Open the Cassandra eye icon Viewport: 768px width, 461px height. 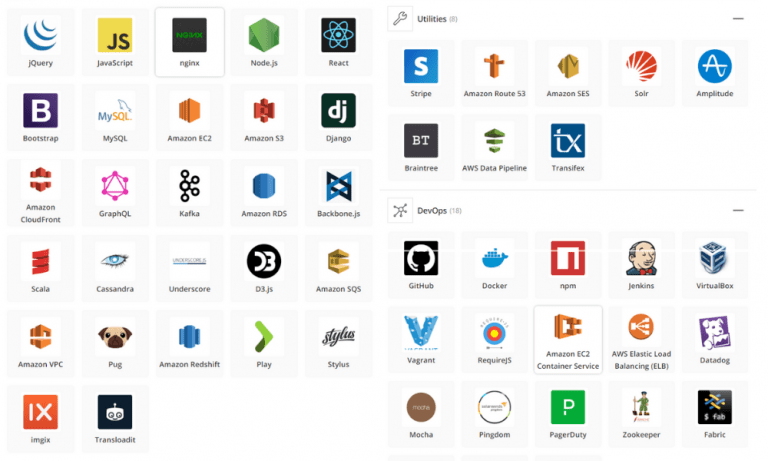click(x=115, y=262)
